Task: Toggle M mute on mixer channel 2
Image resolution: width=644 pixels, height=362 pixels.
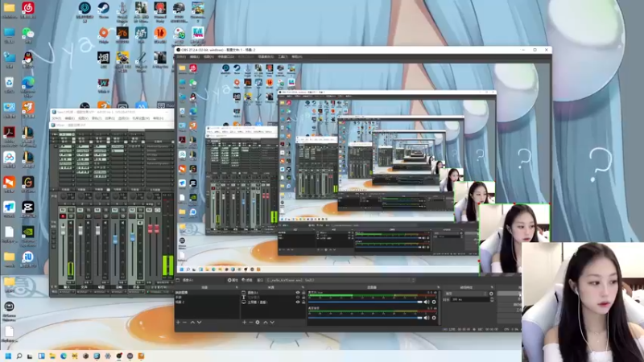Action: click(x=80, y=210)
